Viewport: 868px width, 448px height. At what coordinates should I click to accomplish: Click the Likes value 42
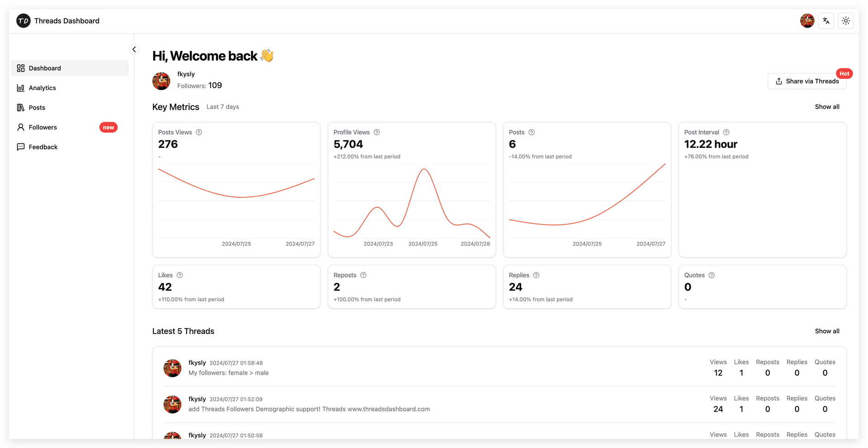(165, 287)
